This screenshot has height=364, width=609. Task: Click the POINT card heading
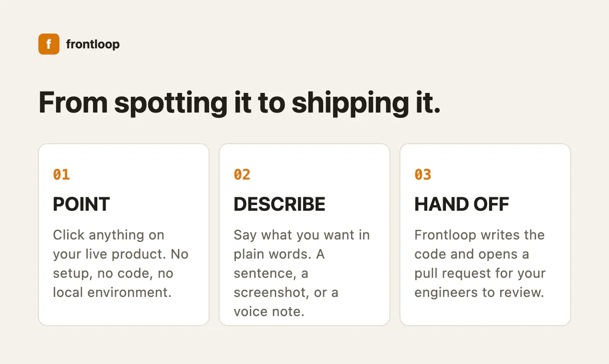[82, 205]
